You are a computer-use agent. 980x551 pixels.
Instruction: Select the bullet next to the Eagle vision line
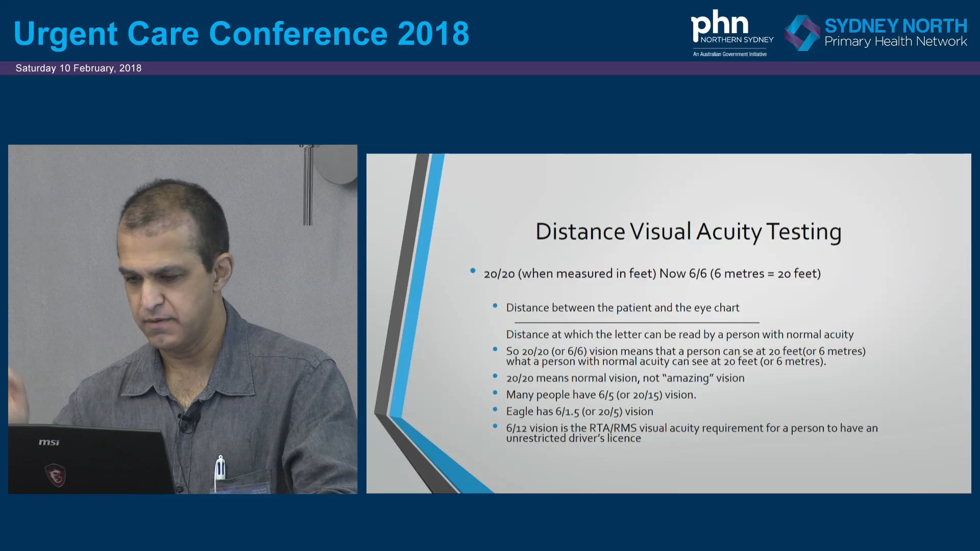coord(494,408)
